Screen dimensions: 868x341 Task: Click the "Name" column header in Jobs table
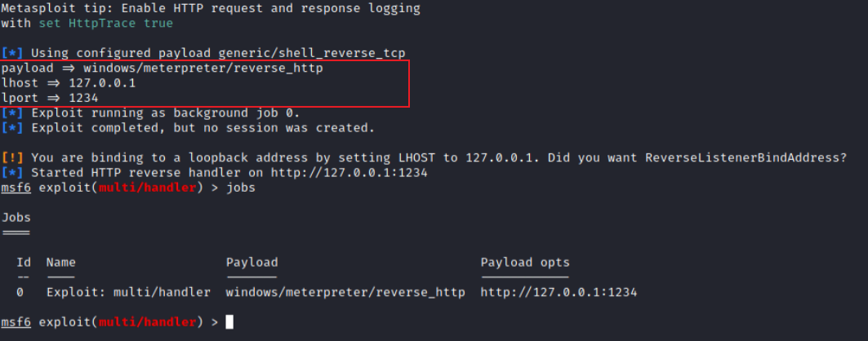60,263
